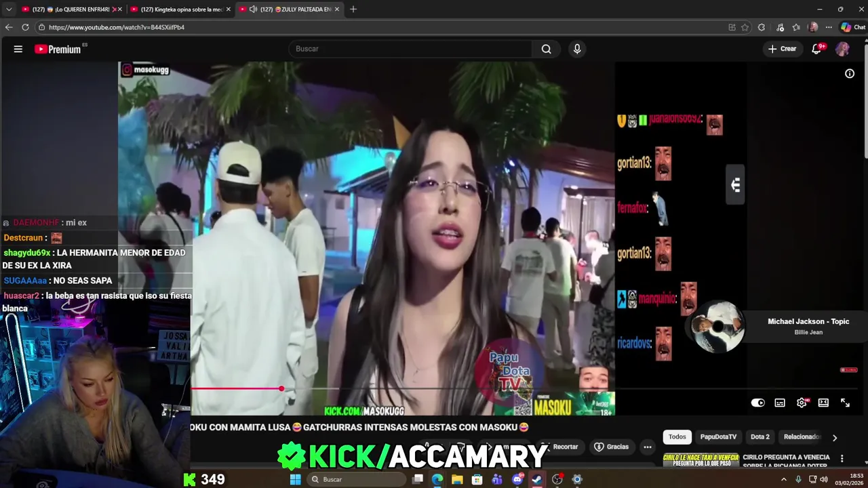
Task: Click the search magnifier button
Action: [546, 49]
